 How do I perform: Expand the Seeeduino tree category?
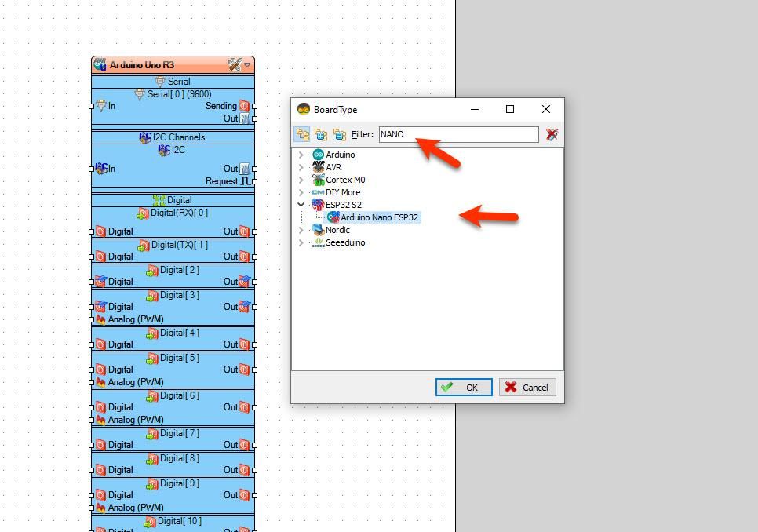(x=301, y=242)
